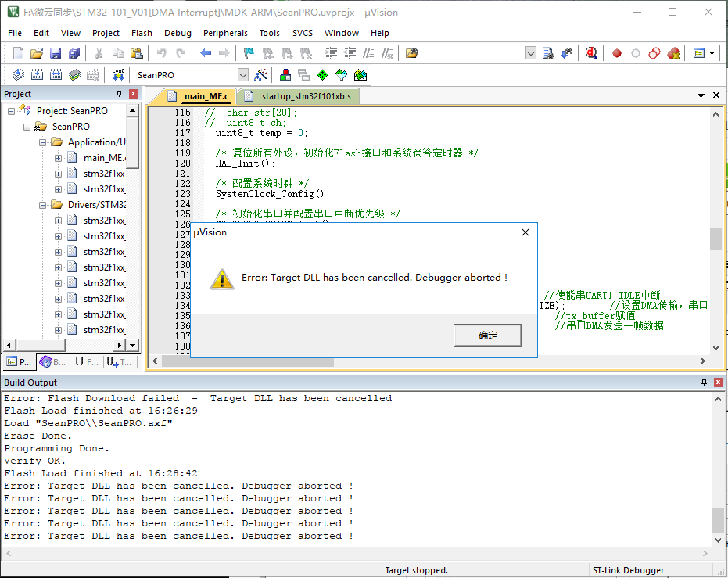Click the "ST-Link Debugger" status bar entry
Viewport: 728px width, 578px height.
pyautogui.click(x=628, y=570)
